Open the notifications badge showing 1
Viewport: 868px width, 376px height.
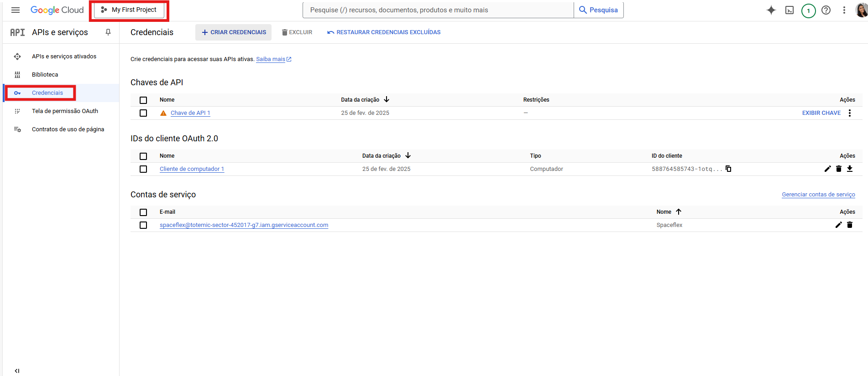[808, 10]
